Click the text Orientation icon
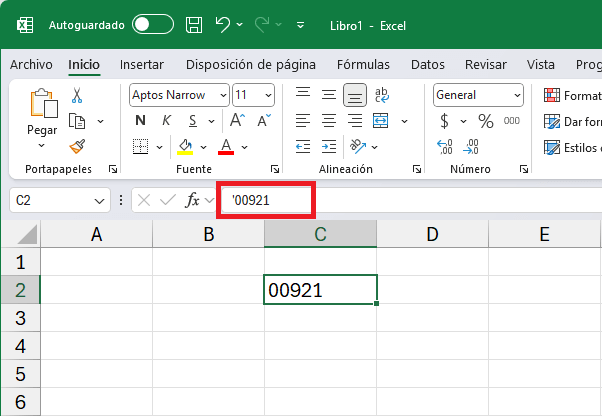This screenshot has width=602, height=416. (357, 146)
